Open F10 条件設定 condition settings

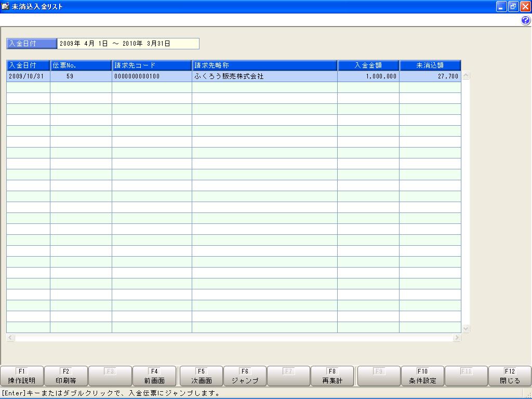coord(422,376)
